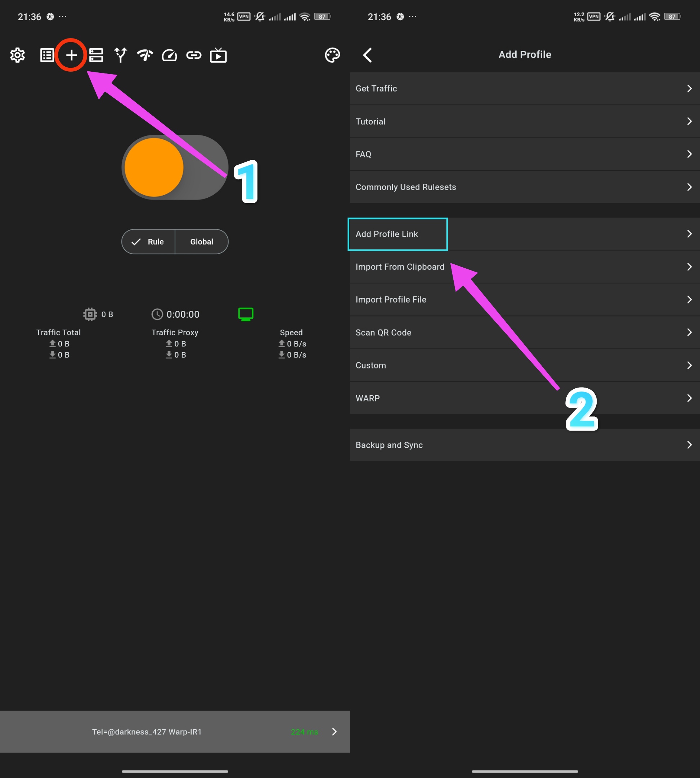Expand the Get Traffic row chevron
Viewport: 700px width, 778px height.
pos(689,89)
